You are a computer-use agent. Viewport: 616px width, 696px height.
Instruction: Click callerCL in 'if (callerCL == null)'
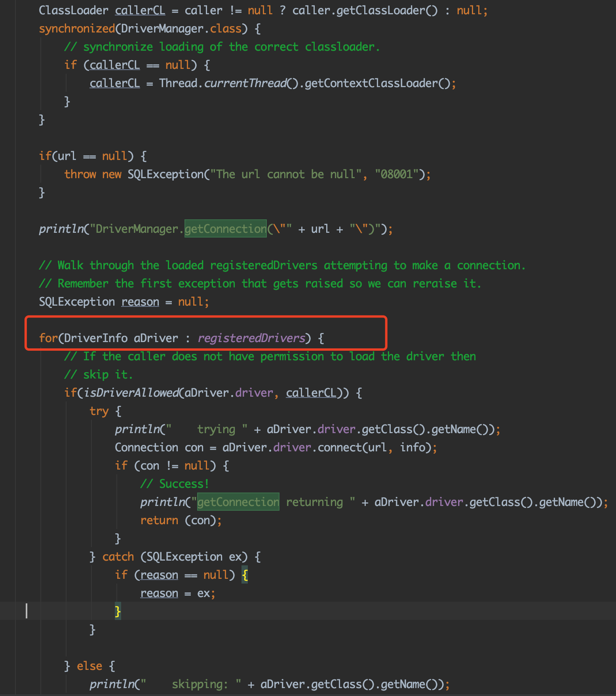[115, 65]
